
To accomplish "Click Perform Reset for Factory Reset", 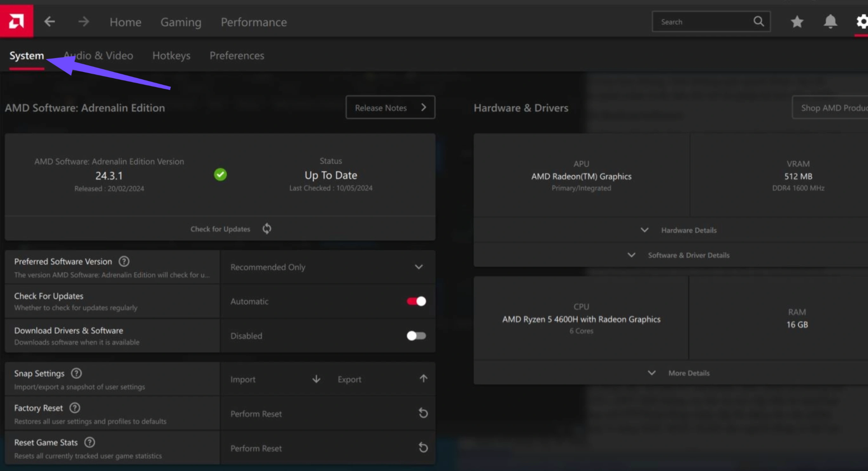I will (256, 414).
